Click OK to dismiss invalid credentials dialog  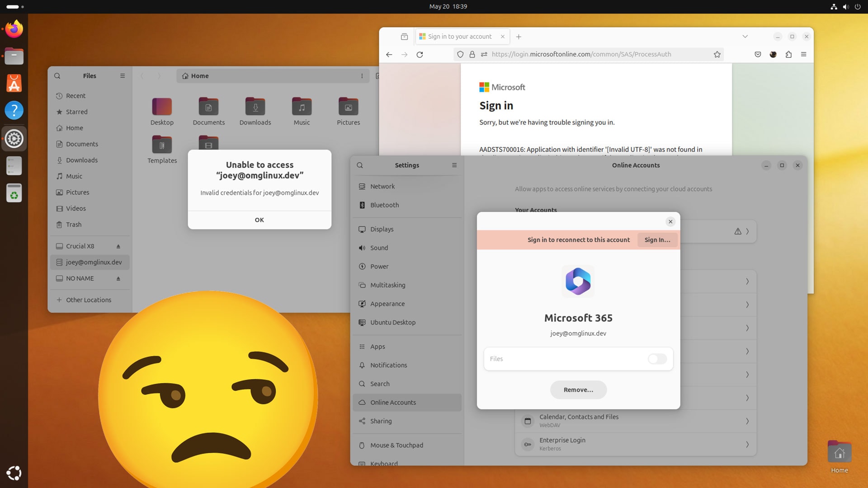(x=259, y=220)
